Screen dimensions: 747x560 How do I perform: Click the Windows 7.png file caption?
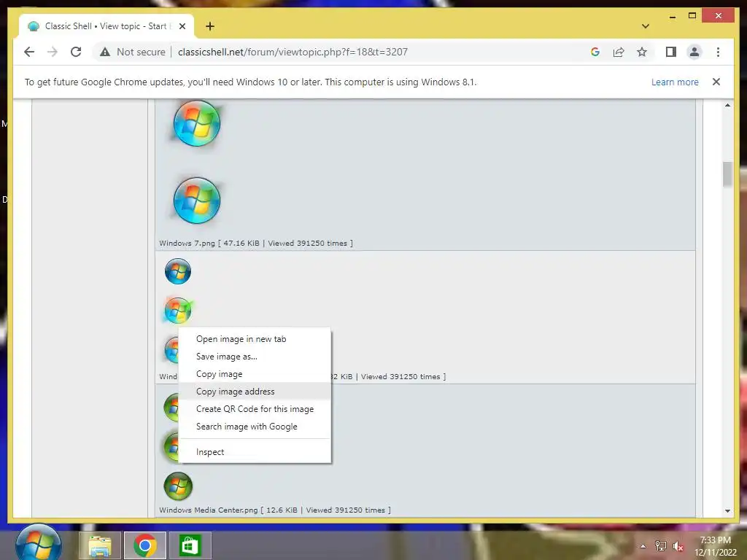click(x=256, y=244)
